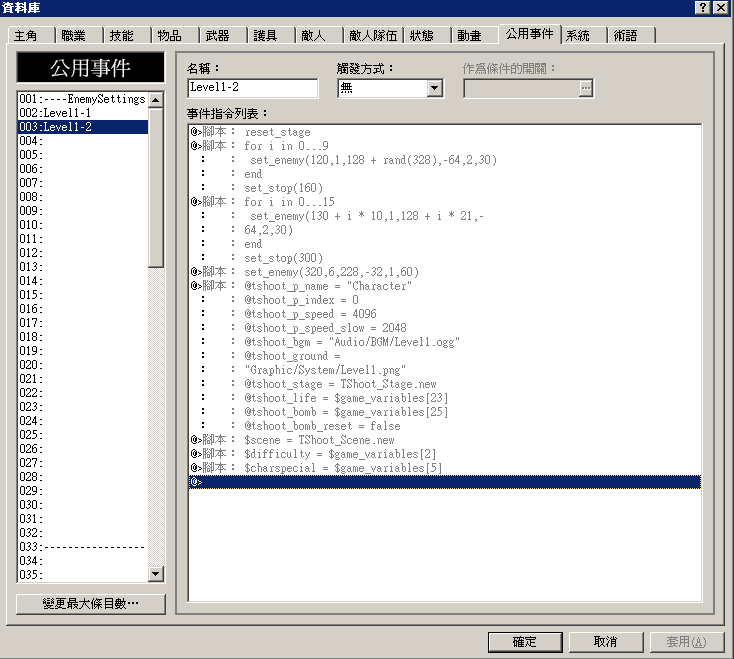Select event entry 035
This screenshot has width=734, height=659.
point(83,575)
